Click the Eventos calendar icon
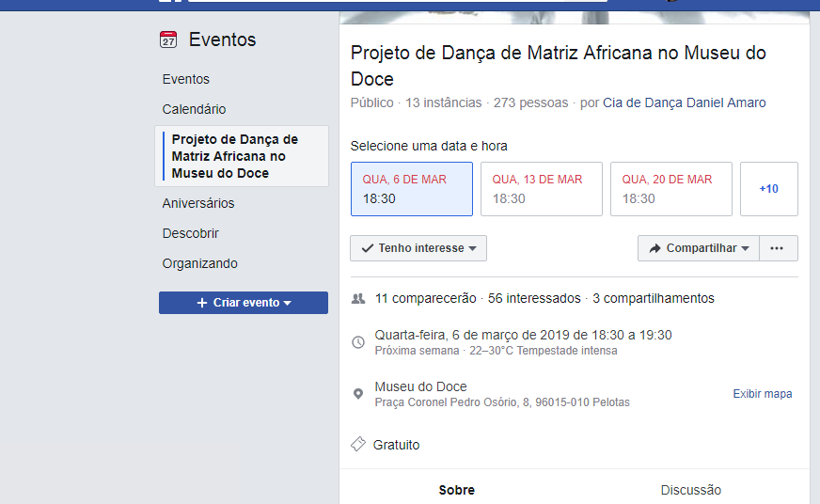This screenshot has width=820, height=504. click(168, 39)
